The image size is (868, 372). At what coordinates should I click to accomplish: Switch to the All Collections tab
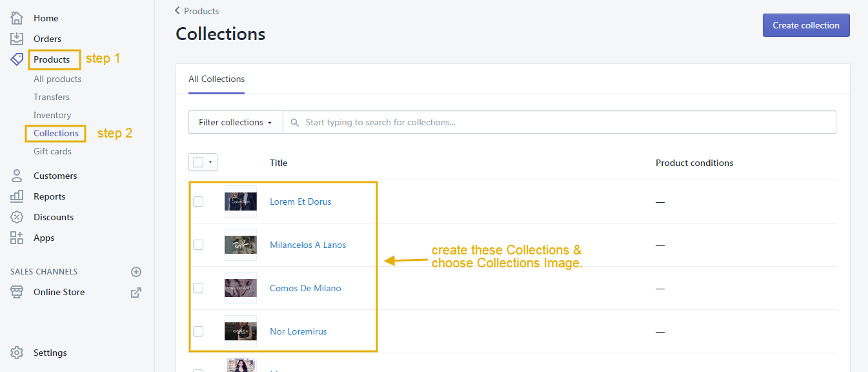pyautogui.click(x=217, y=79)
